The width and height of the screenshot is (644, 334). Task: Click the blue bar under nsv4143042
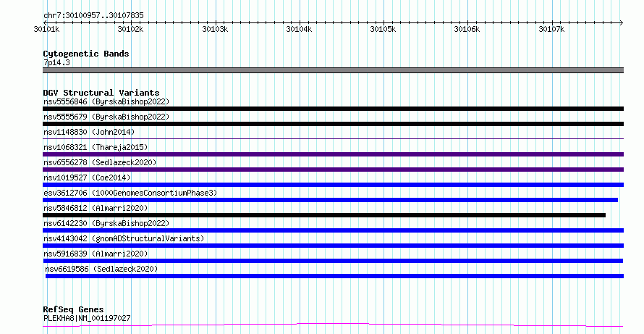(x=333, y=246)
